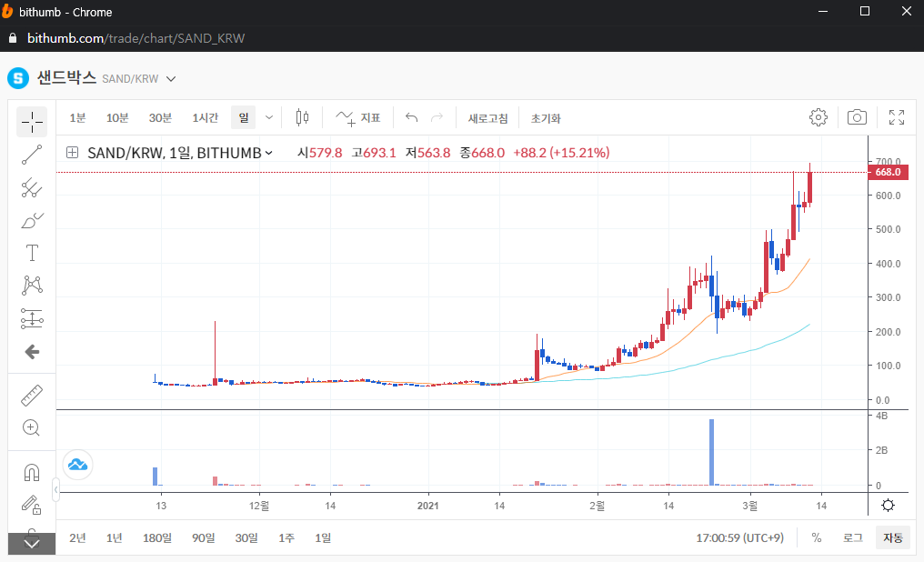The height and width of the screenshot is (562, 924).
Task: Collapse the left toolbar via side handle
Action: [x=56, y=489]
